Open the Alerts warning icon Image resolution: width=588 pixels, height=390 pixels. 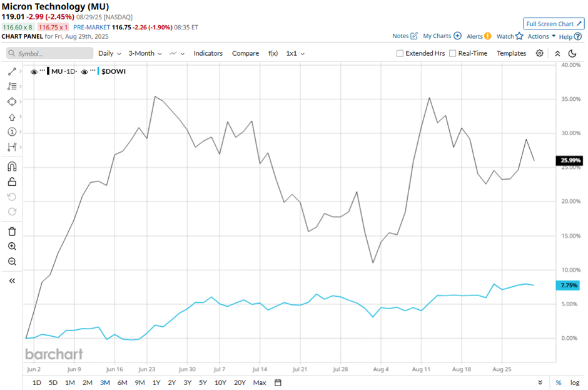point(487,36)
